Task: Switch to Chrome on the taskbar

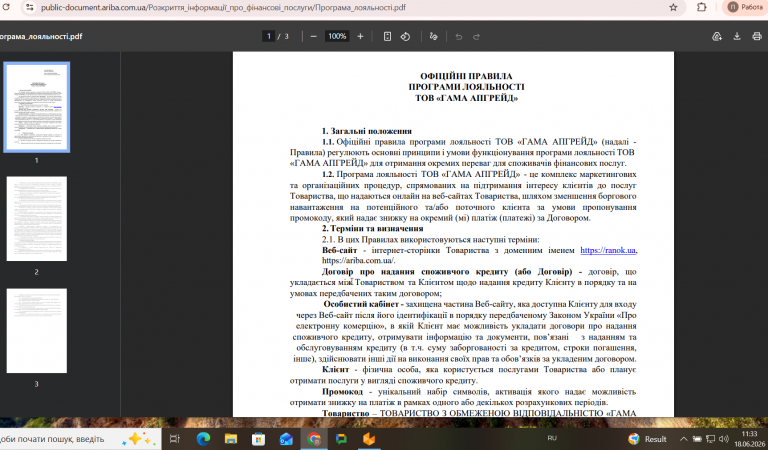Action: (314, 439)
